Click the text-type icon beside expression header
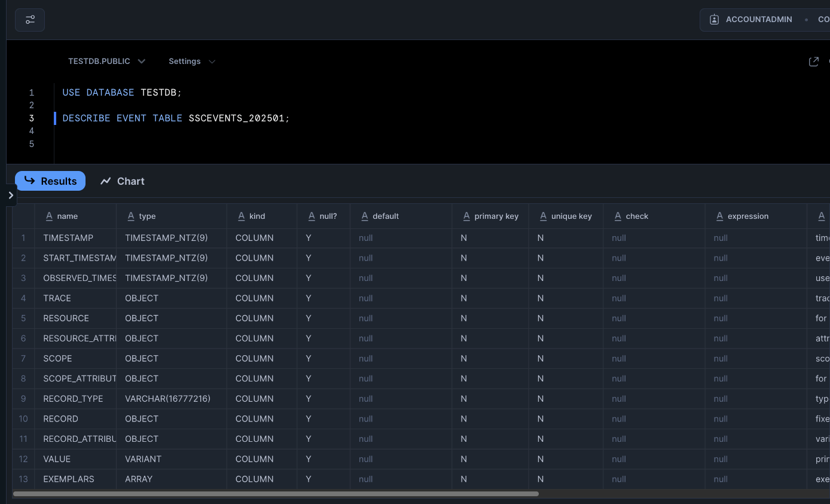Image resolution: width=830 pixels, height=504 pixels. [x=719, y=216]
